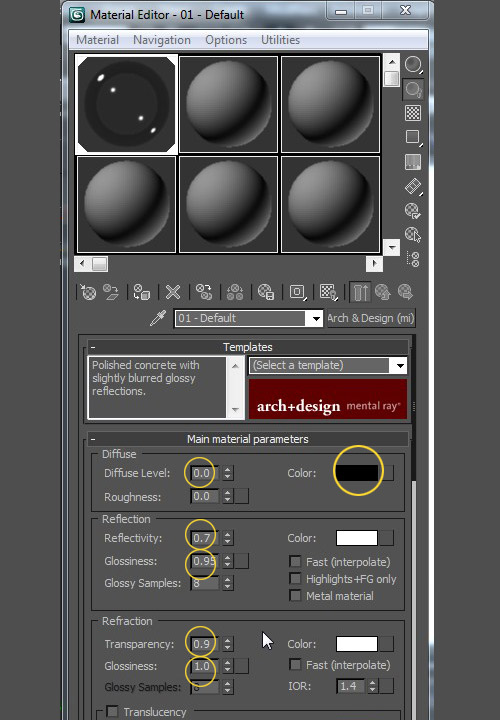Enable Refraction Fast (interpolate) checkbox
The height and width of the screenshot is (720, 500).
point(295,664)
